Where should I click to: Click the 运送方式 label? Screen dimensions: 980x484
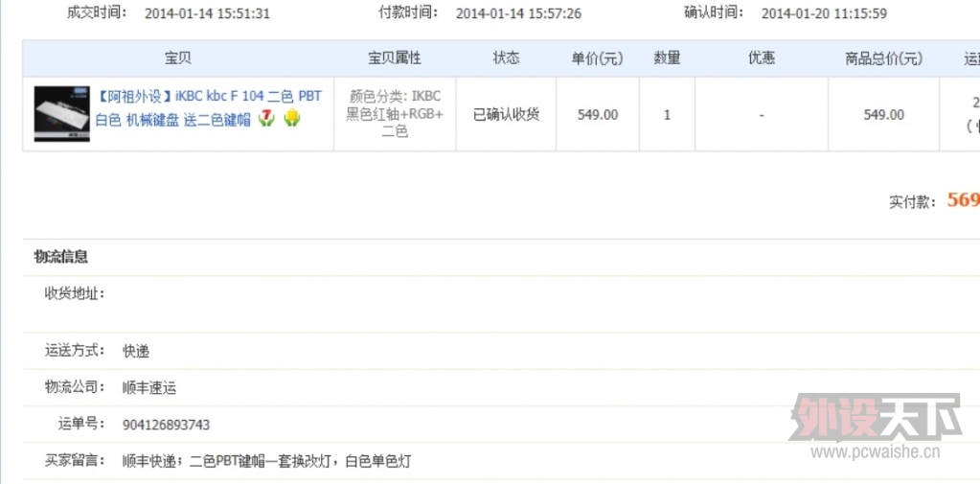pyautogui.click(x=75, y=350)
